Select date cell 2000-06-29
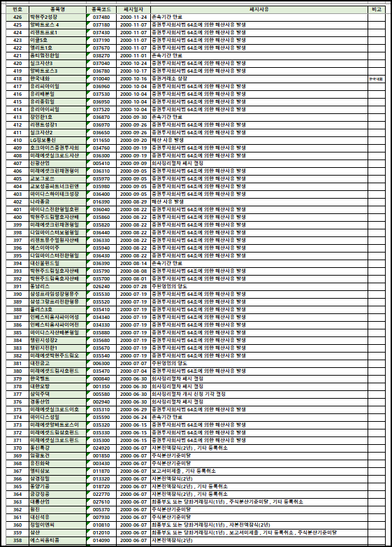 point(133,410)
